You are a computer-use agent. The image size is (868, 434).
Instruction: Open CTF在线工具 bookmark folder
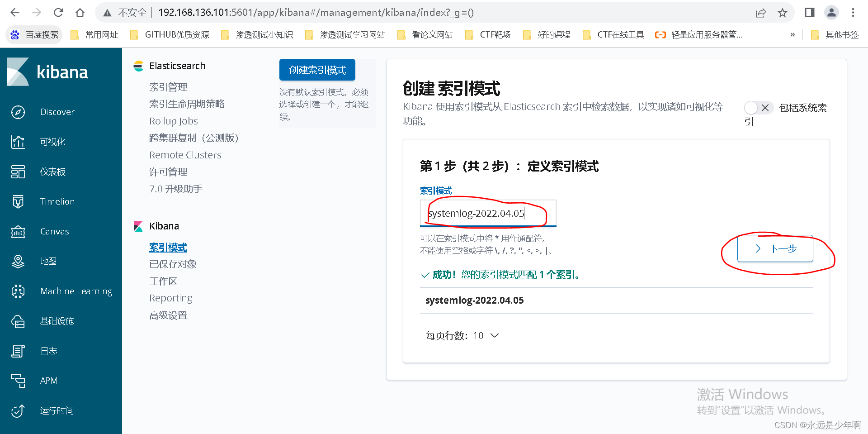(613, 35)
